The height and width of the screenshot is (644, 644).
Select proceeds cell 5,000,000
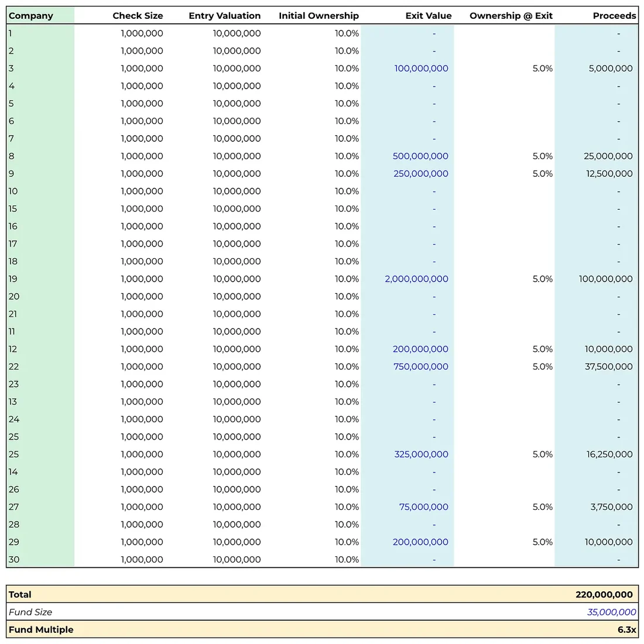coord(610,68)
